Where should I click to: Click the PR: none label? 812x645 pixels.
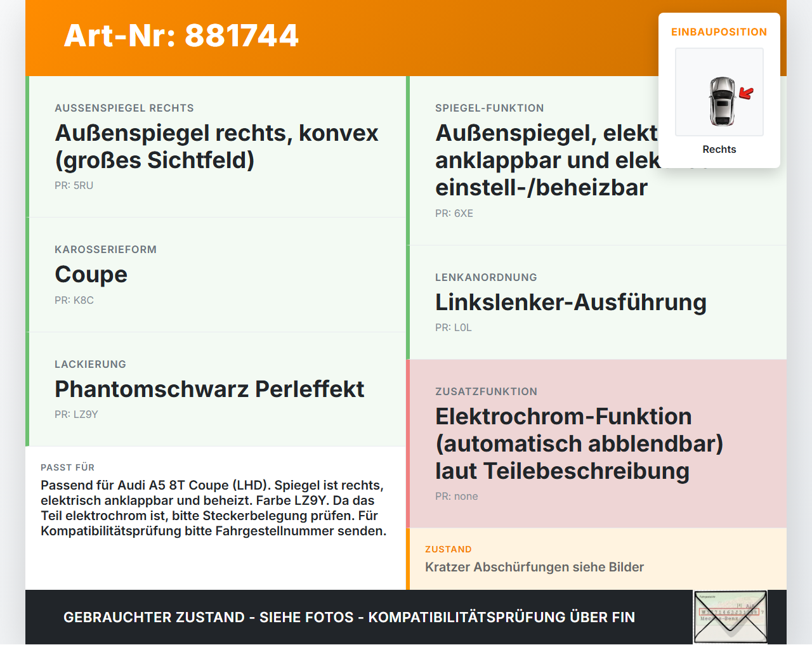(457, 497)
